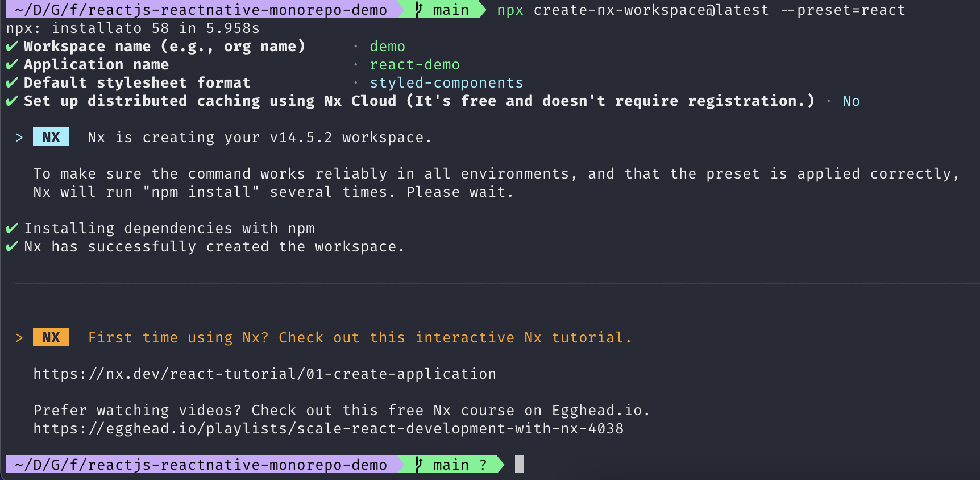
Task: Click 'Nx is creating your v14.5.2 workspace.'
Action: point(260,137)
